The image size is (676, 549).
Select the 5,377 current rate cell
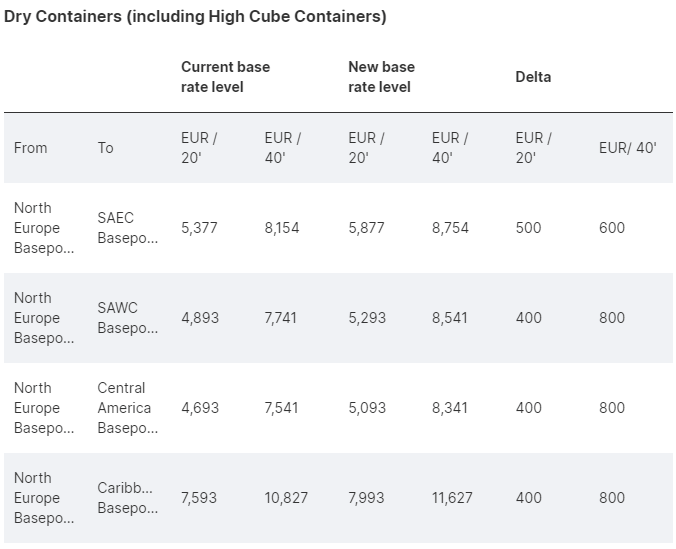(x=199, y=228)
